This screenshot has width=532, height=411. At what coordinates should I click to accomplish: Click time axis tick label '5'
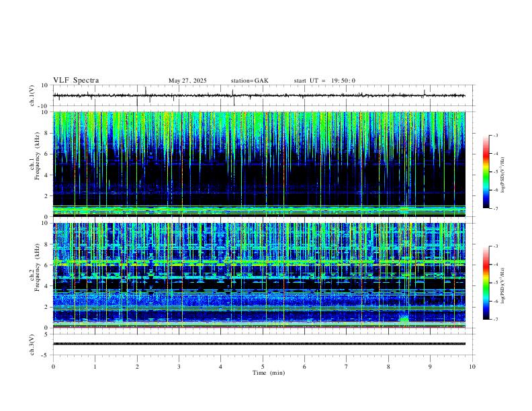click(263, 367)
